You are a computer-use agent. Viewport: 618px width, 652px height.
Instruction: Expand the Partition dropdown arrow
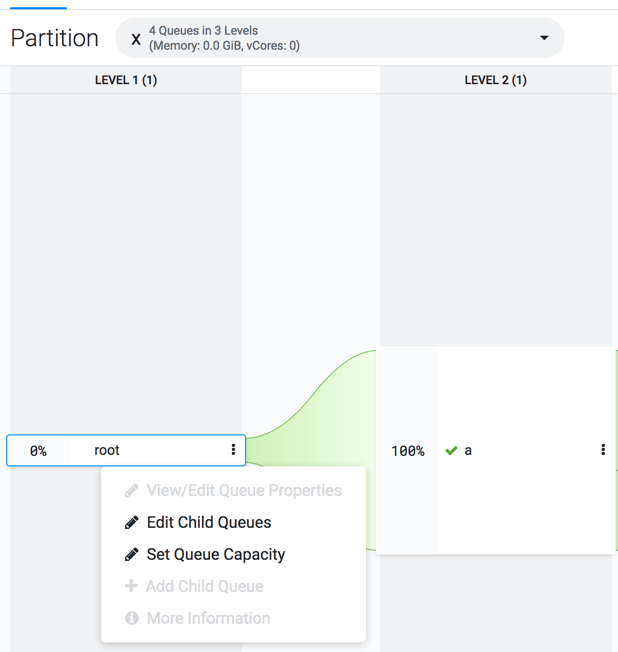point(544,38)
